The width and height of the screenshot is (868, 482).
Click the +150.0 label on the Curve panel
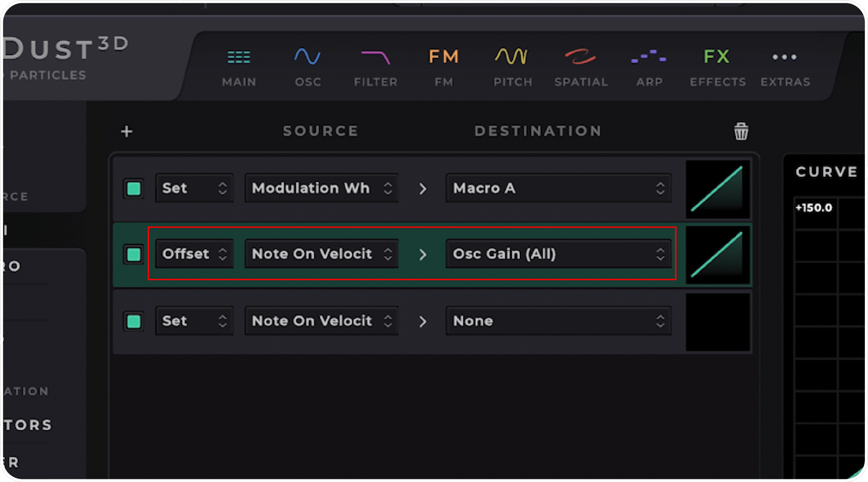[814, 207]
